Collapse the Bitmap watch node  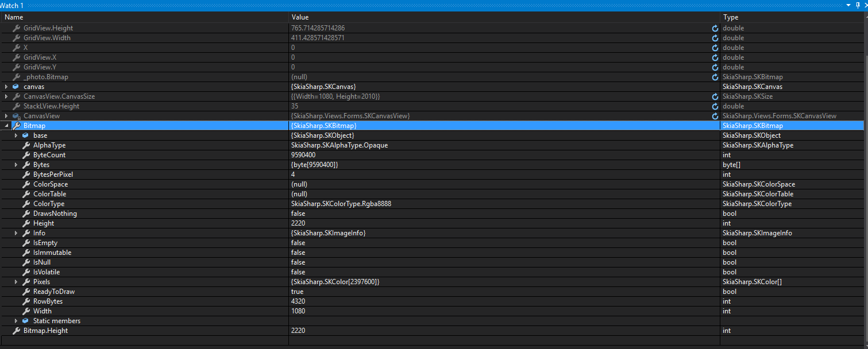pos(6,126)
